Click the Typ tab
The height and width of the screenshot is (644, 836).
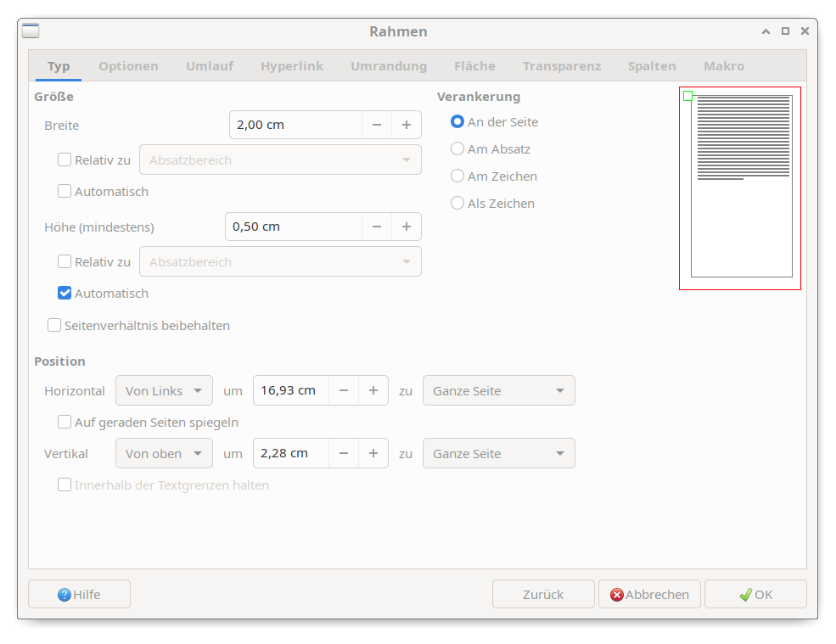(x=59, y=66)
